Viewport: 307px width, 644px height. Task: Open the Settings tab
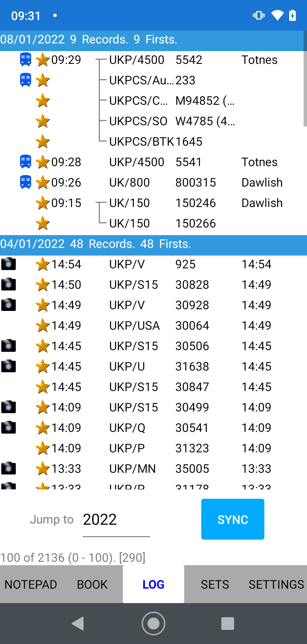(276, 584)
